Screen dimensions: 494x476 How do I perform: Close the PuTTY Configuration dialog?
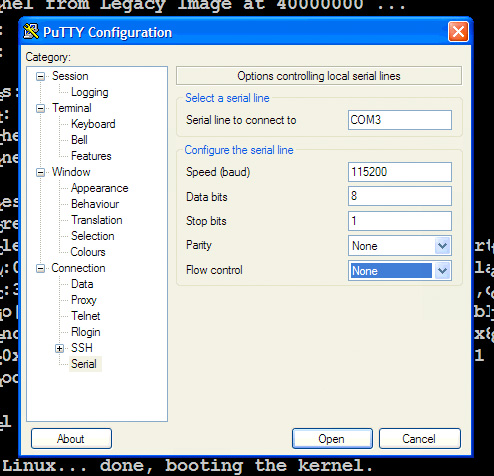[x=458, y=32]
